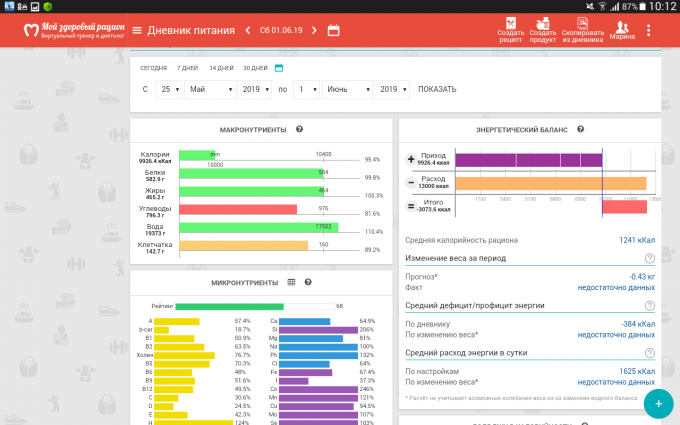Select the 7 дней period tab
Image resolution: width=680 pixels, height=425 pixels.
pos(187,68)
